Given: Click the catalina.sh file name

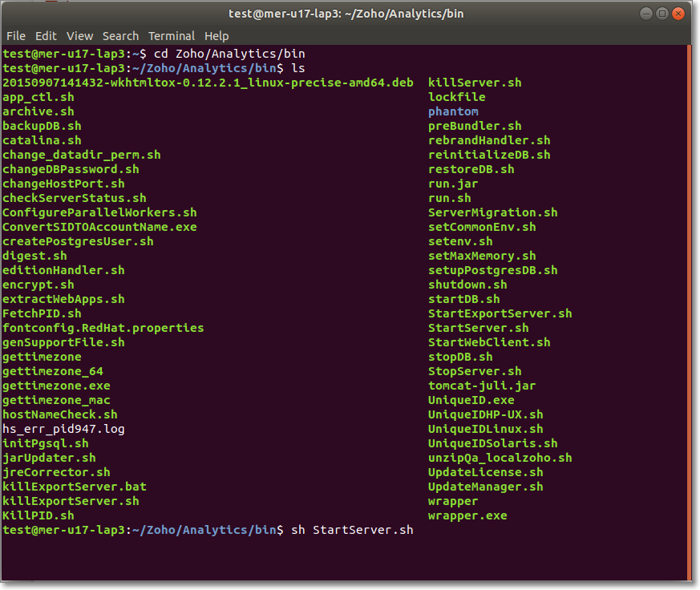Looking at the screenshot, I should (x=42, y=140).
